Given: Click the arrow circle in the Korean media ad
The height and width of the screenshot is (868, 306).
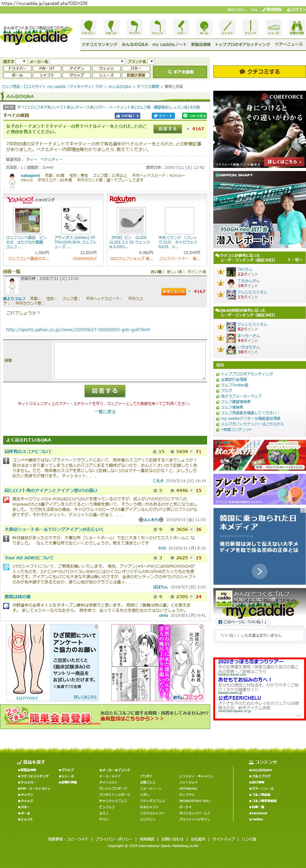Looking at the screenshot, I should (259, 571).
